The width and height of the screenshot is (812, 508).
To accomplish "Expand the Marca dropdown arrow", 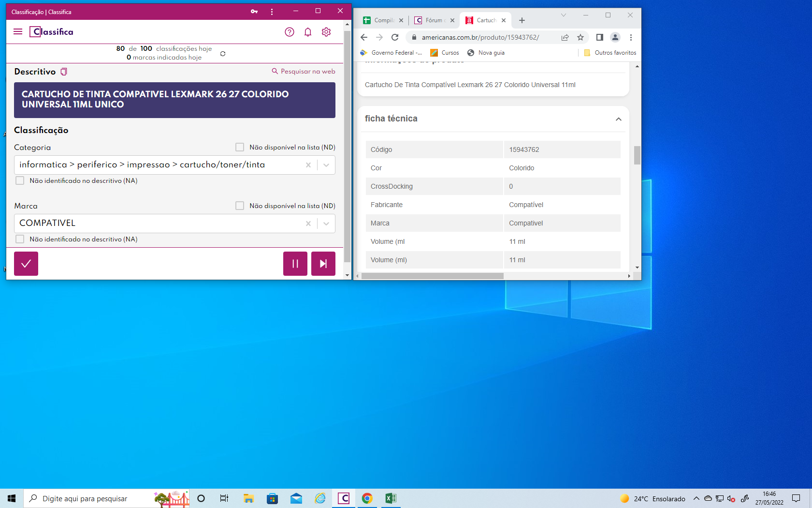I will point(326,224).
